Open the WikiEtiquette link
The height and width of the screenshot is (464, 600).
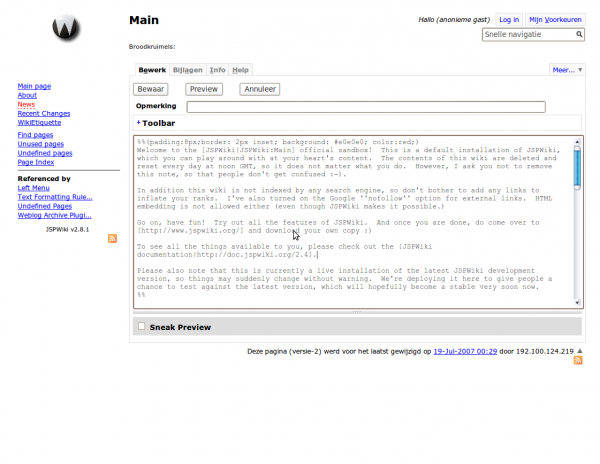pos(39,123)
